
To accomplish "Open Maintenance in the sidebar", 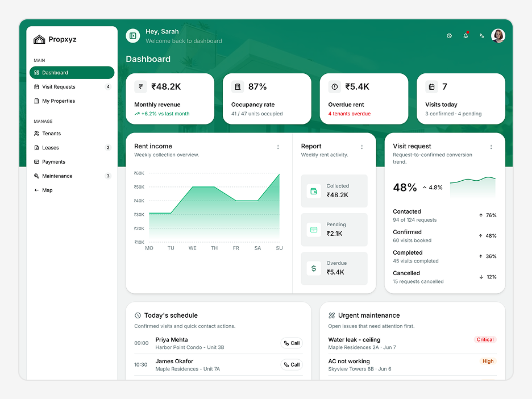I will [x=72, y=176].
